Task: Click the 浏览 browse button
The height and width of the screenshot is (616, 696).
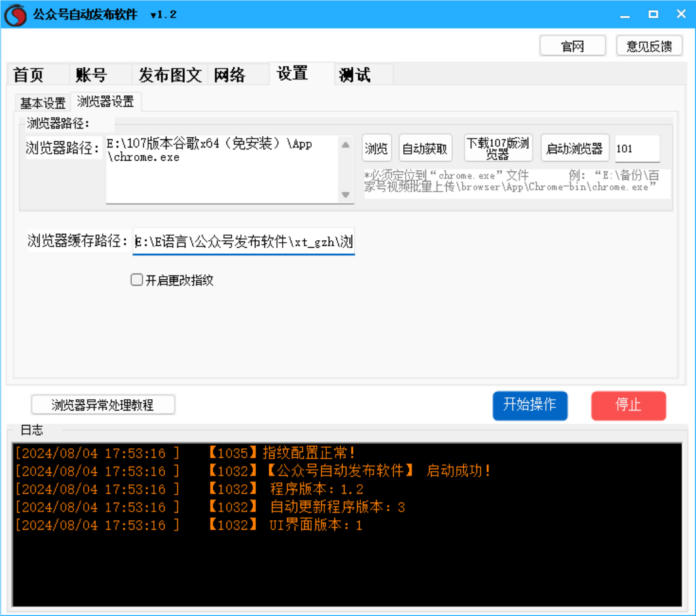Action: tap(377, 148)
